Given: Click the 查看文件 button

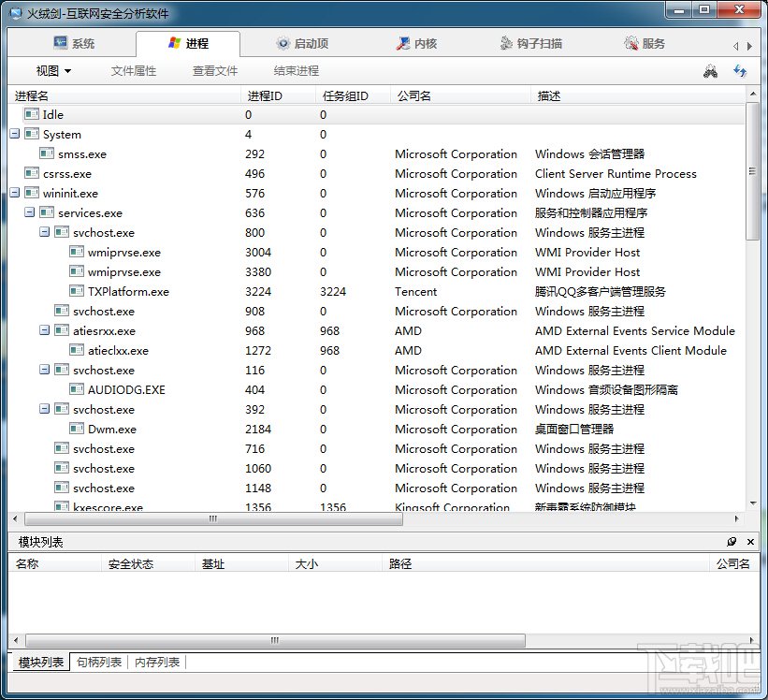Looking at the screenshot, I should (x=215, y=71).
